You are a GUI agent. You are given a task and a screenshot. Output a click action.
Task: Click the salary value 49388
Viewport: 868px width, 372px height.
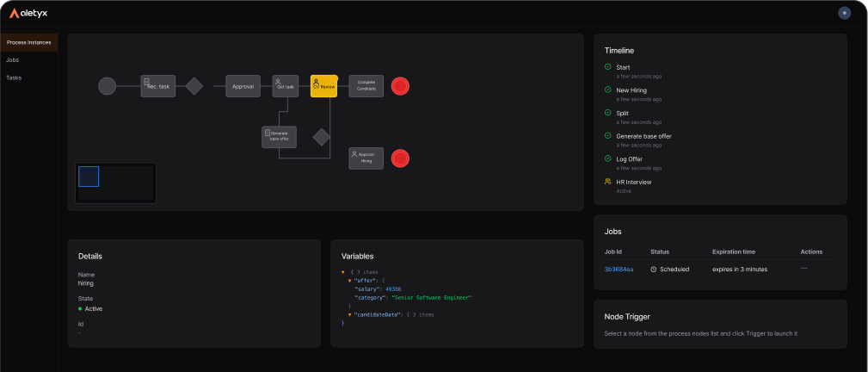394,289
